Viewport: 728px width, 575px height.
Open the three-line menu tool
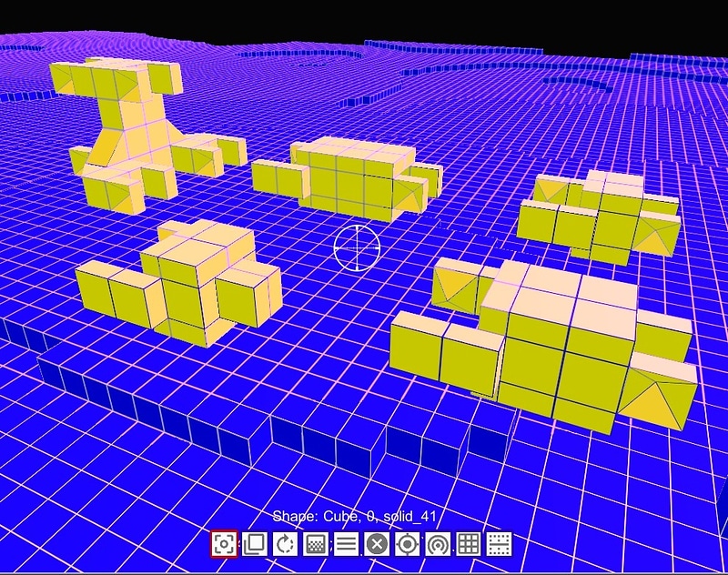347,543
